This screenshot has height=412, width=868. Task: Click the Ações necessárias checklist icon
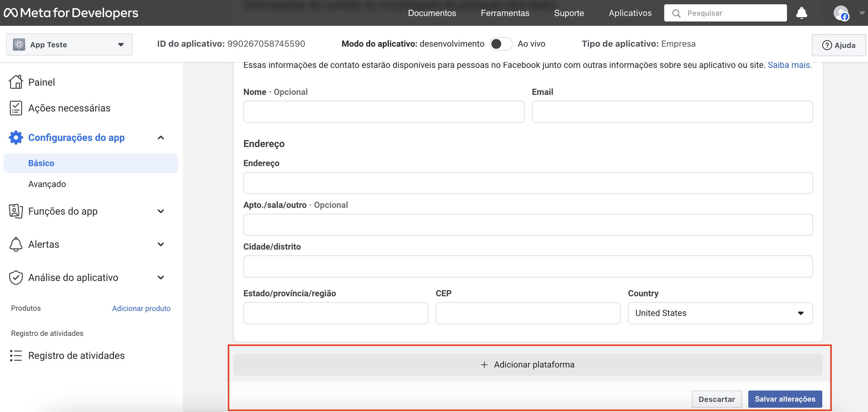coord(16,108)
